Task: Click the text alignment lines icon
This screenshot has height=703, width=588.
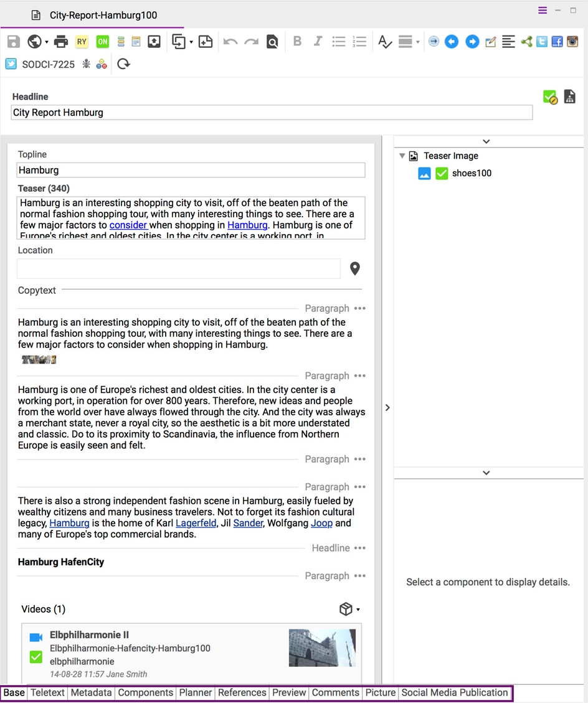Action: (508, 42)
